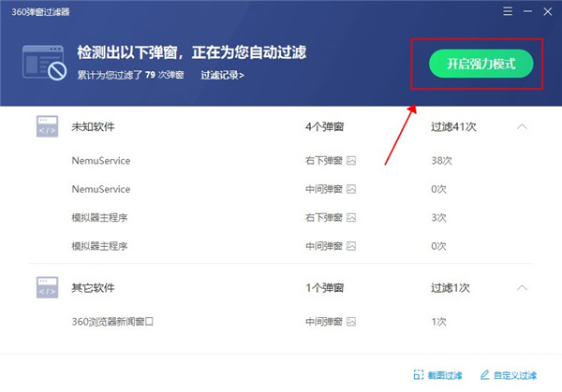Open 自定义过滤 link
This screenshot has height=392, width=562.
[x=515, y=375]
